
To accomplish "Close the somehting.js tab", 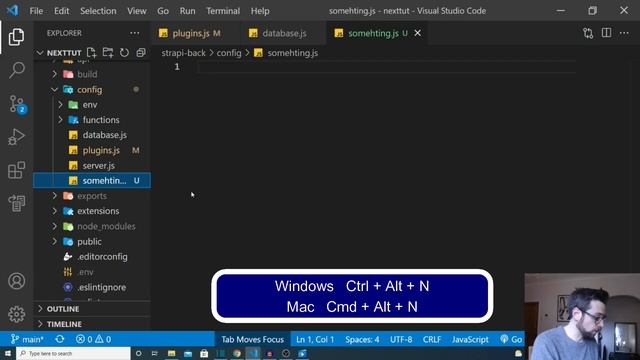I will (418, 33).
